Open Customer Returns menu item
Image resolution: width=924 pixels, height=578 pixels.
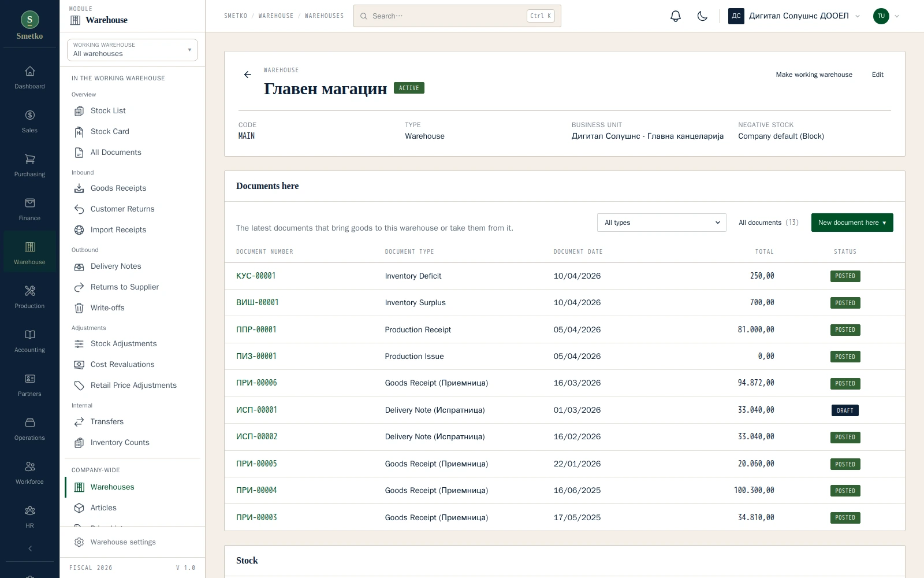(132, 209)
